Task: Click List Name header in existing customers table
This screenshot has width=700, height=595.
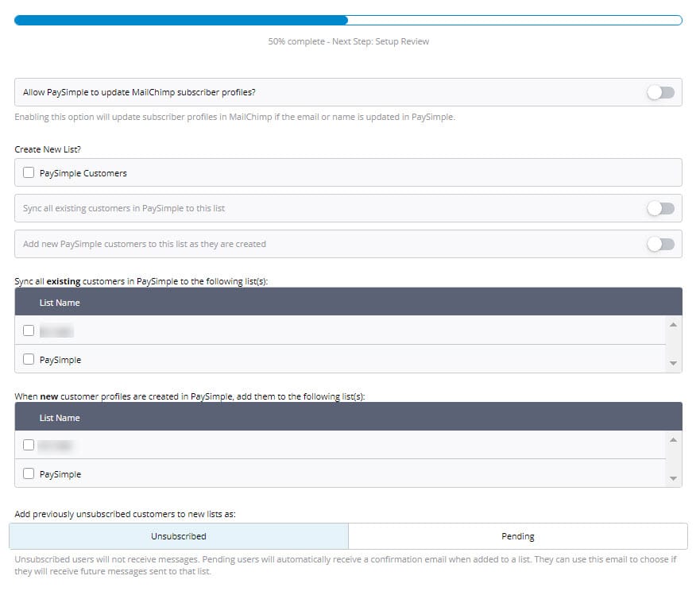Action: point(60,303)
